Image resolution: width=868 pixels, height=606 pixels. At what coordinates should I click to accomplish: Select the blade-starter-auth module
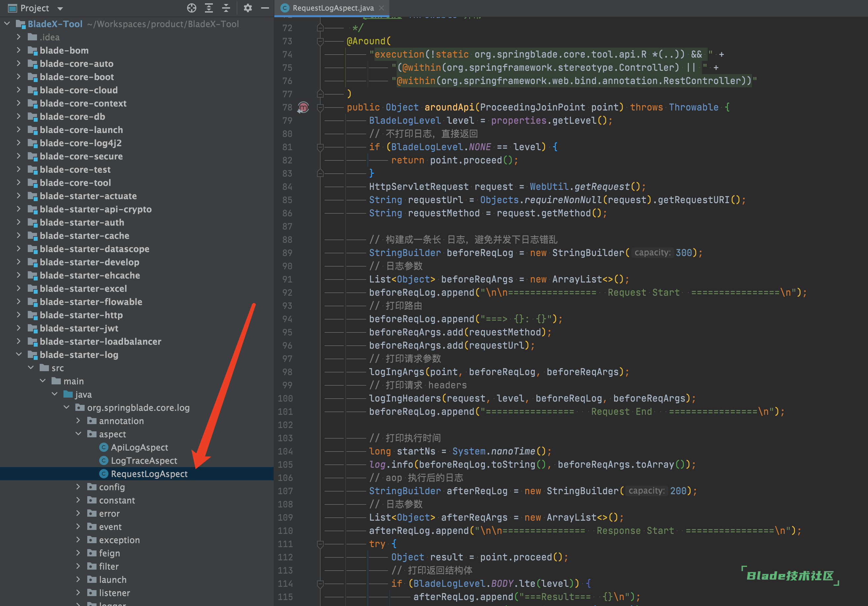82,222
